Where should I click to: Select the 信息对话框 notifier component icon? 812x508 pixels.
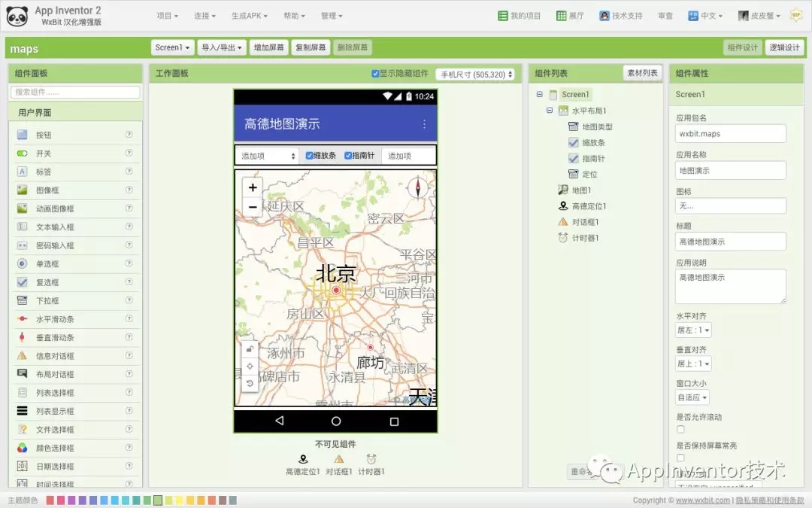23,355
